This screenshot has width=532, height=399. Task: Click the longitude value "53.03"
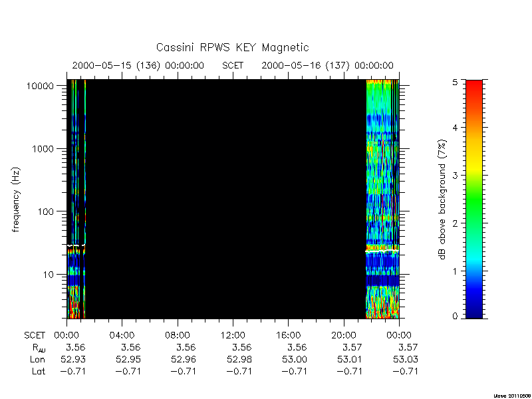click(406, 359)
